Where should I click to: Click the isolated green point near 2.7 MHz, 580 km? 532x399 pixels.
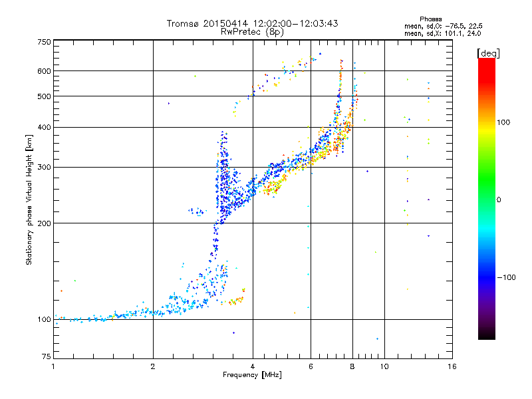195,76
